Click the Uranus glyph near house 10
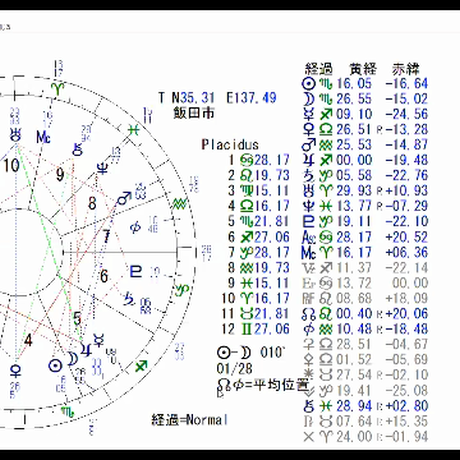This screenshot has width=460, height=460. click(x=16, y=136)
